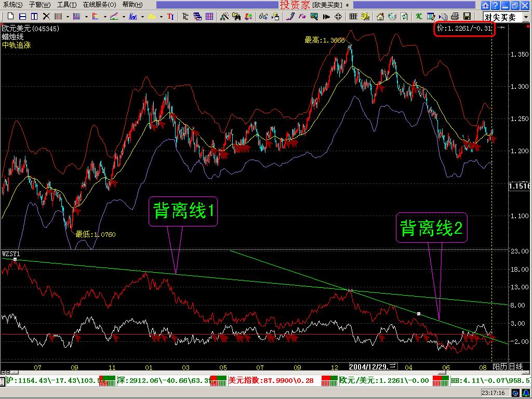Click the magic wand icon
The width and height of the screenshot is (532, 399).
pyautogui.click(x=224, y=16)
